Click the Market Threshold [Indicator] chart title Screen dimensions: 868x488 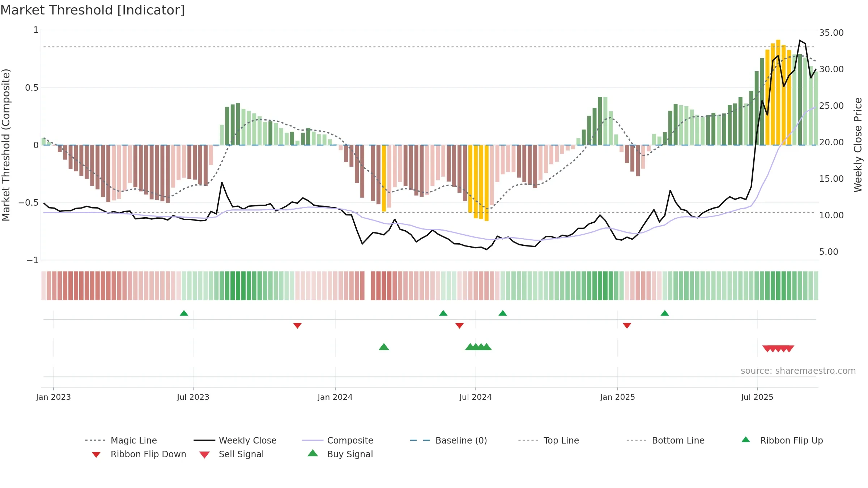point(93,10)
